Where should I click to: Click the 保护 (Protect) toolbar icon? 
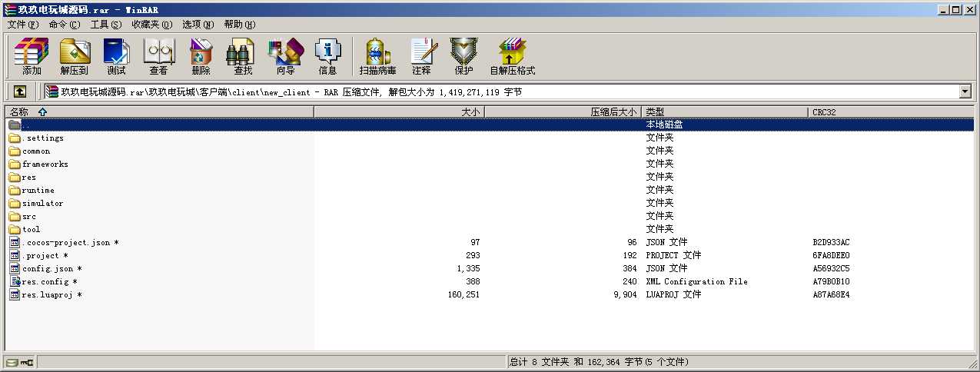coord(463,56)
